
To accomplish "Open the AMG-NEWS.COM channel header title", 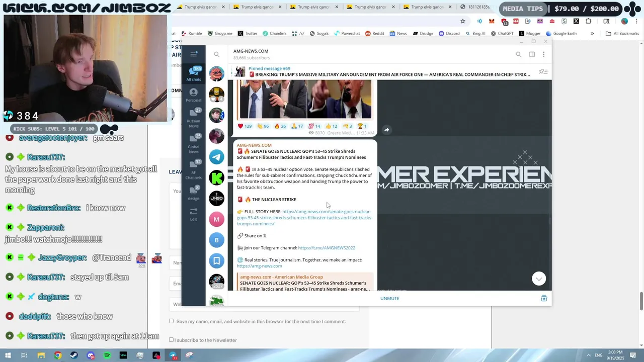I will (251, 51).
